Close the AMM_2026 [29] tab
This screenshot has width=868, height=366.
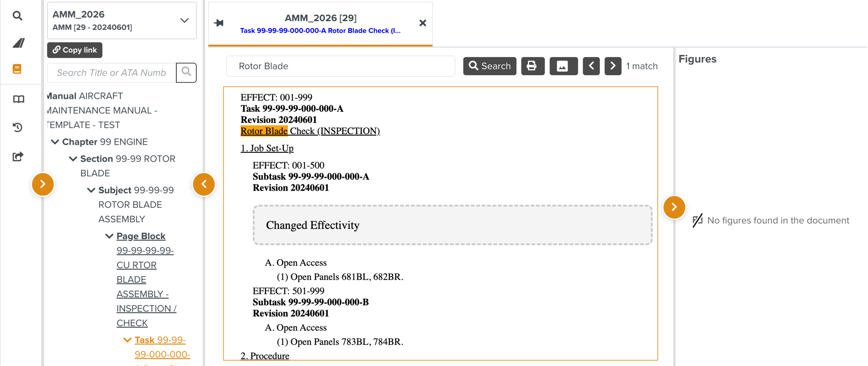click(x=423, y=23)
